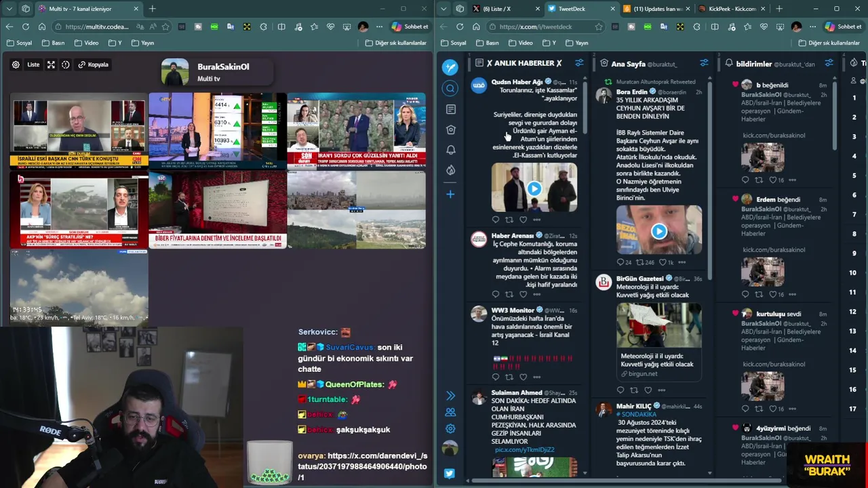Screen dimensions: 868x488
Task: Click the Multi tv alert circle icon
Action: 66,64
